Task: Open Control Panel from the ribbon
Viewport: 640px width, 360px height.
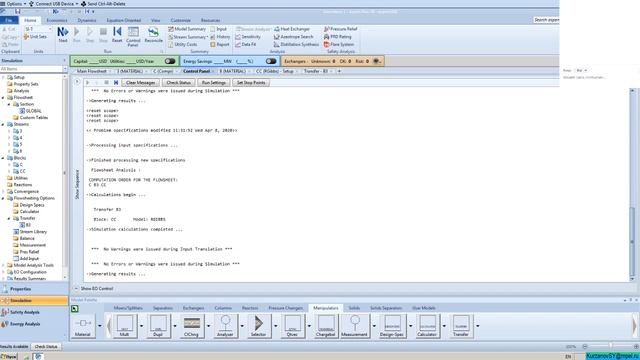Action: click(133, 37)
